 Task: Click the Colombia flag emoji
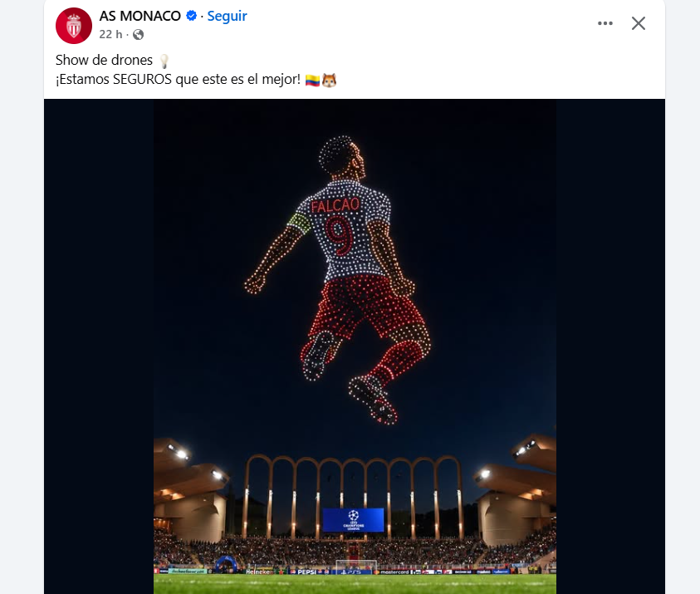coord(312,81)
